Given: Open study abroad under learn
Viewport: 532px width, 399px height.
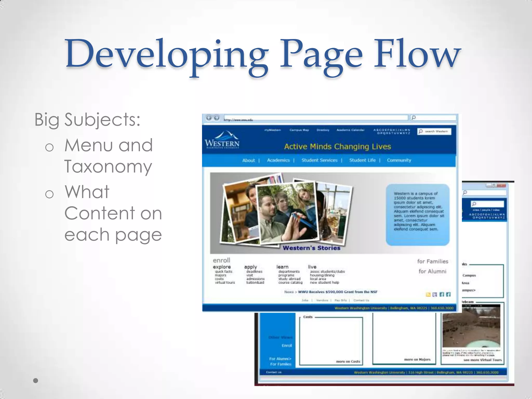Looking at the screenshot, I should pyautogui.click(x=289, y=279).
